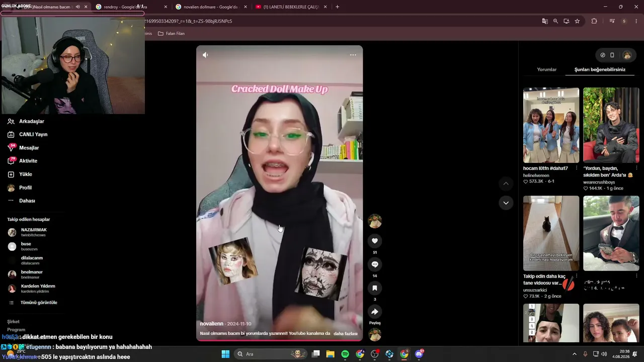The width and height of the screenshot is (644, 362).
Task: Switch to 'LANETLİ BEBEKLERLE' YouTube tab
Action: 291,7
